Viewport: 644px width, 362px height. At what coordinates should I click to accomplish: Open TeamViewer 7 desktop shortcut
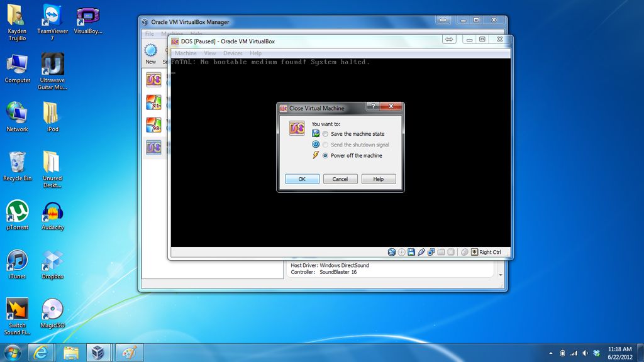52,23
